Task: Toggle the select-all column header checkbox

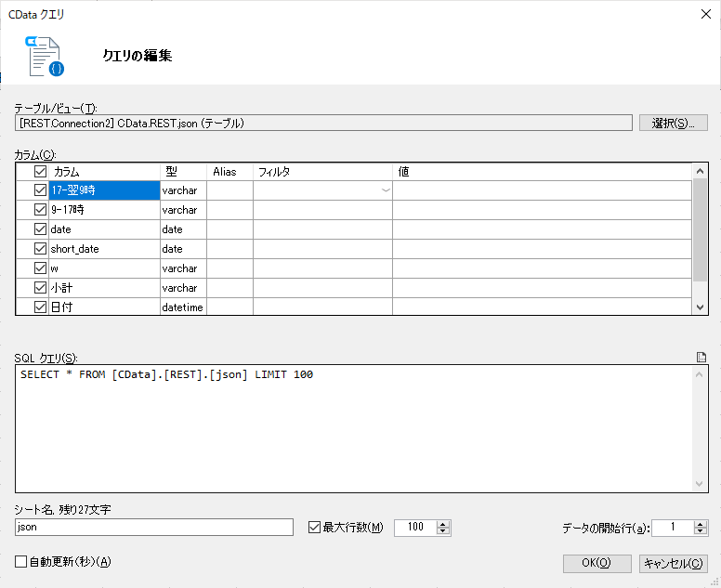Action: [41, 172]
